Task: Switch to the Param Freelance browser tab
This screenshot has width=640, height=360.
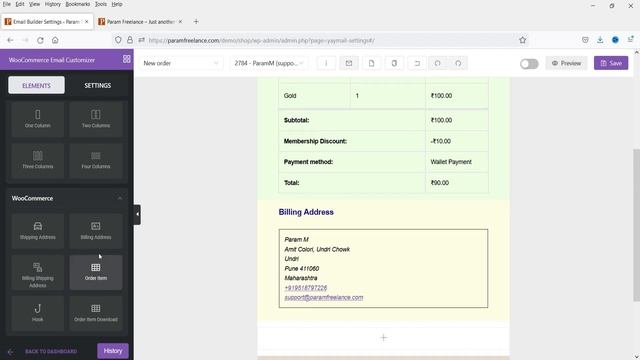Action: pos(140,22)
